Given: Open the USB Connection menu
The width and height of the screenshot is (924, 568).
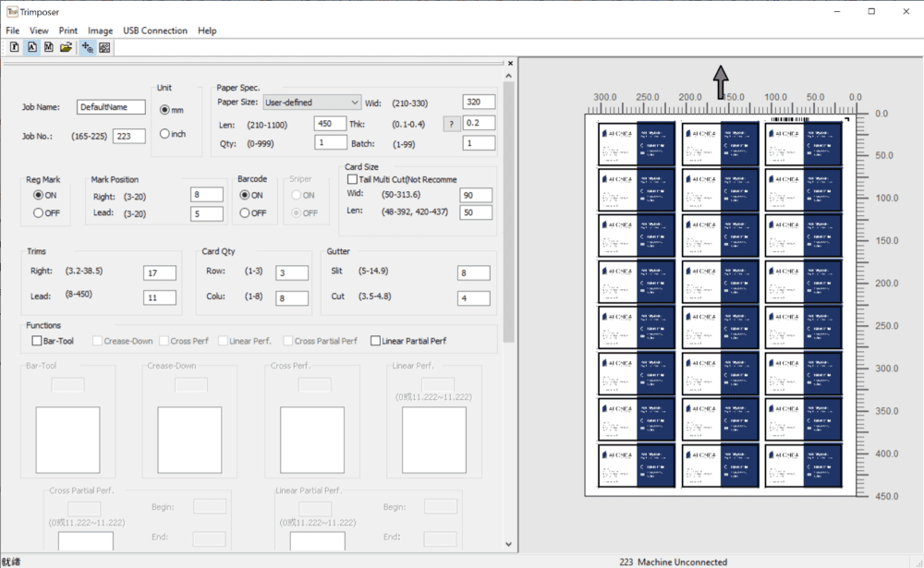Looking at the screenshot, I should [155, 30].
